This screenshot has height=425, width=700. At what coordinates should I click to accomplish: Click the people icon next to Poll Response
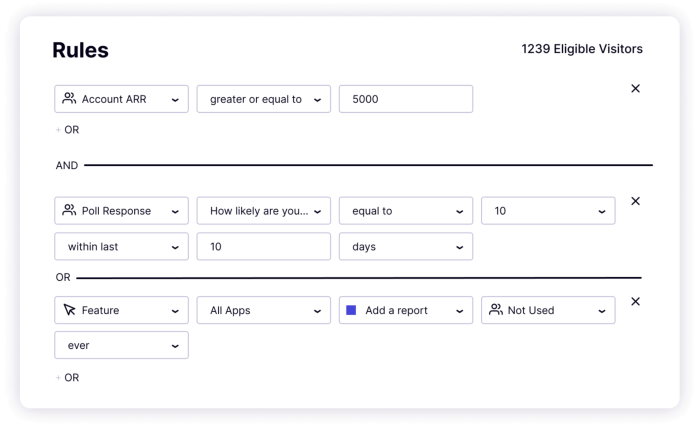pyautogui.click(x=69, y=210)
